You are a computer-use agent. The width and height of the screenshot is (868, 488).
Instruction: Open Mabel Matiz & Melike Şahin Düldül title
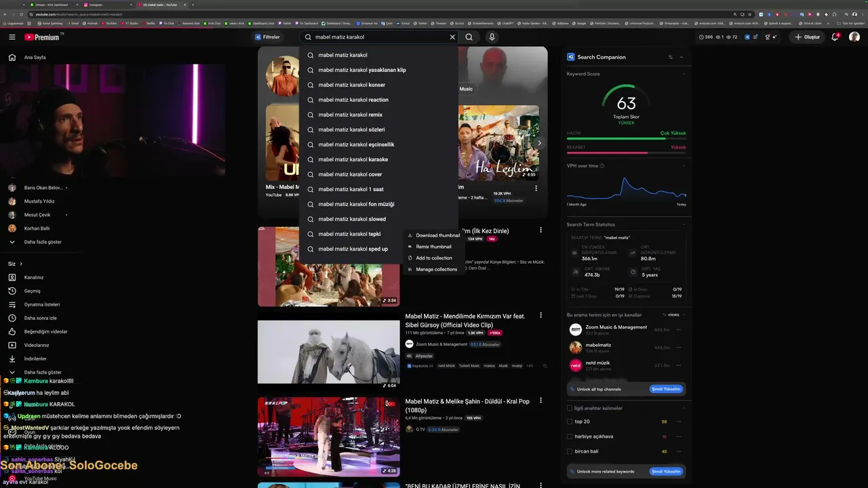coord(467,405)
